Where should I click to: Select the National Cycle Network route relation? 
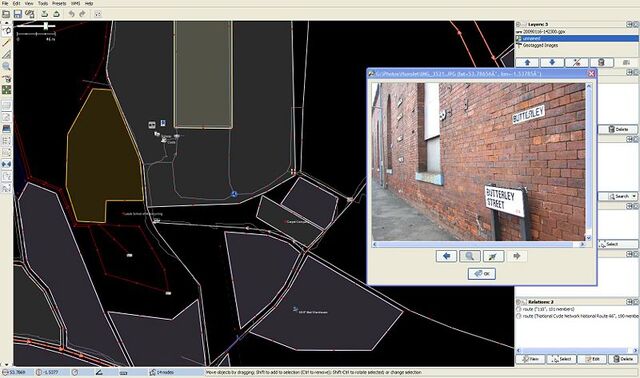tap(578, 316)
